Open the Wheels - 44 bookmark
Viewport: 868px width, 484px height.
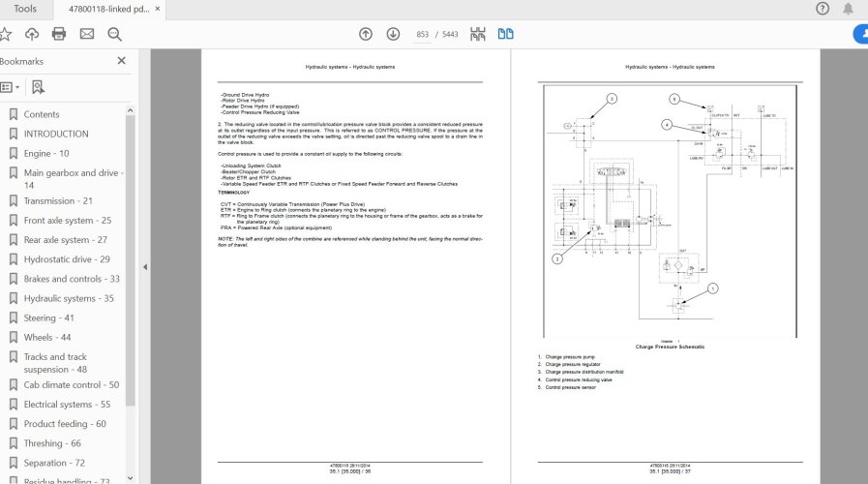[47, 337]
